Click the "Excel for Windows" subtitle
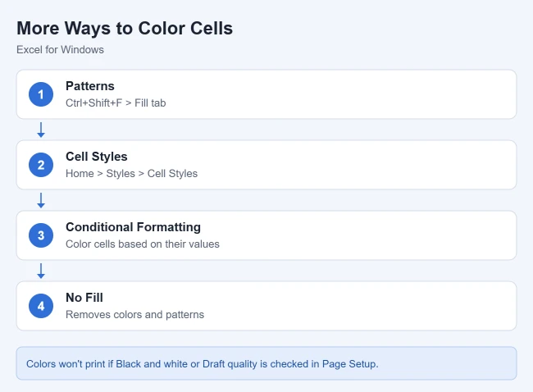This screenshot has height=392, width=533. pyautogui.click(x=60, y=50)
